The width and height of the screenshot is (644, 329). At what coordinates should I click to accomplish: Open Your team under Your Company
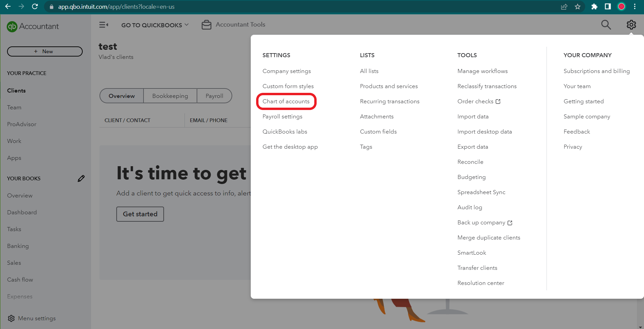click(577, 86)
